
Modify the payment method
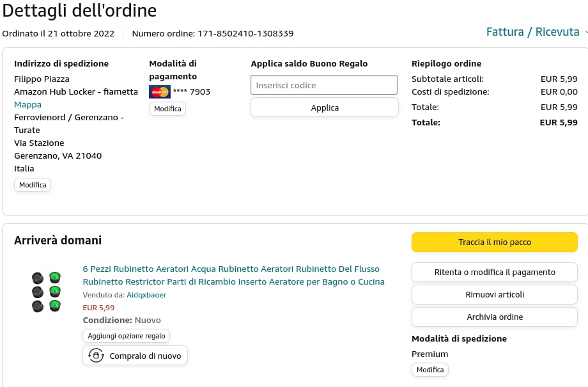click(167, 109)
